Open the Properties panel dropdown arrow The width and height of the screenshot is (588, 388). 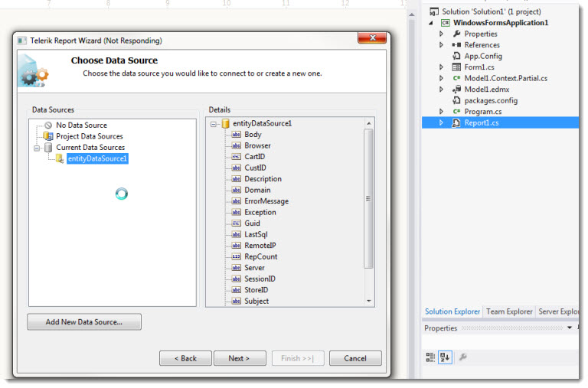570,328
